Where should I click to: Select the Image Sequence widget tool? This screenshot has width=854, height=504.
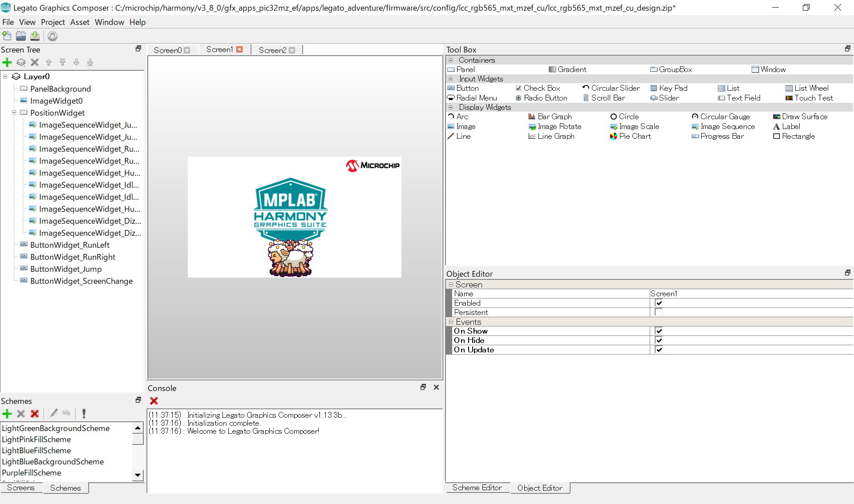pyautogui.click(x=723, y=126)
